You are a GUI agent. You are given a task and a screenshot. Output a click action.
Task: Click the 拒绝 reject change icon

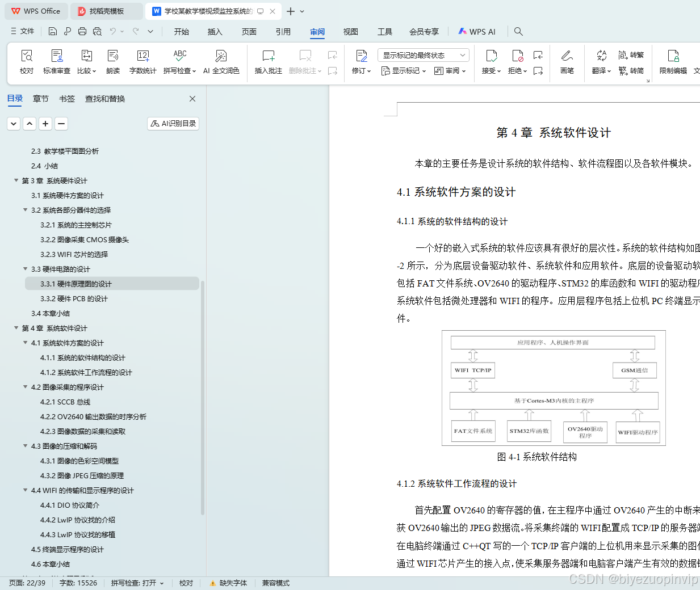coord(517,56)
